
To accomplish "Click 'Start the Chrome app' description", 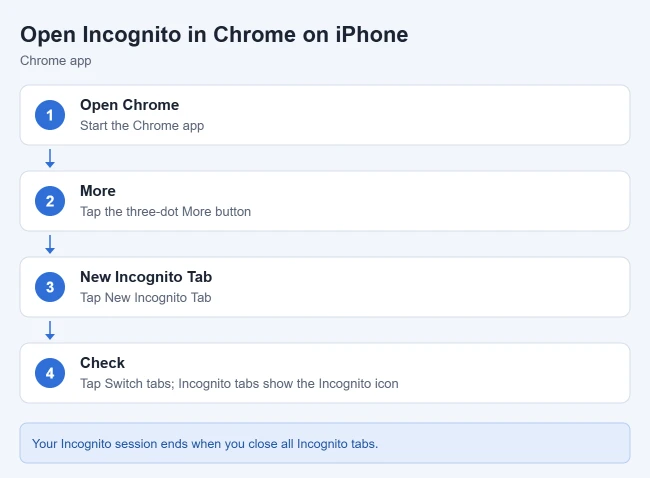I will pyautogui.click(x=142, y=126).
